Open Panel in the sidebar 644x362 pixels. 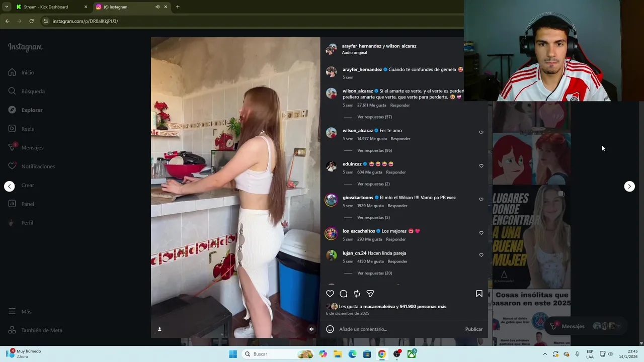[21, 204]
